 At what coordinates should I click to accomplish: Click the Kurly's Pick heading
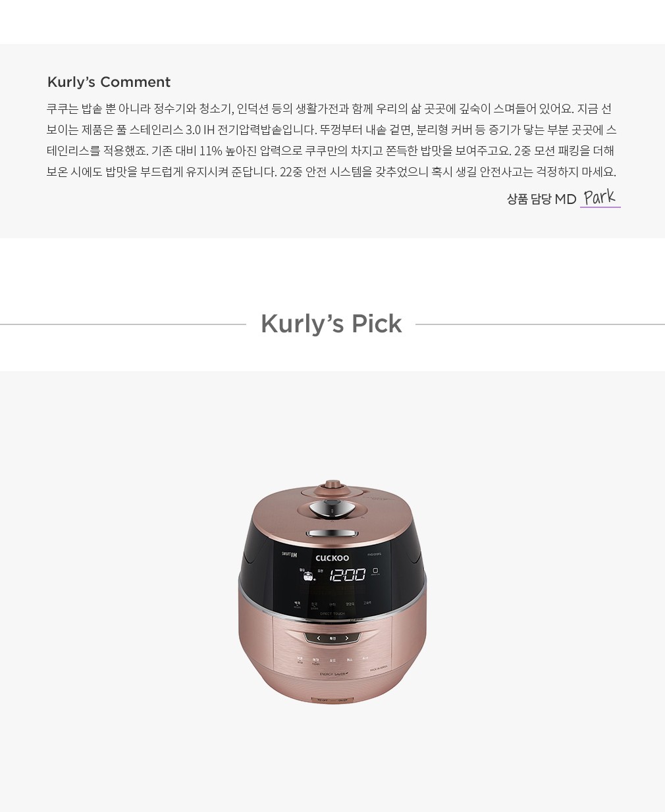[331, 324]
